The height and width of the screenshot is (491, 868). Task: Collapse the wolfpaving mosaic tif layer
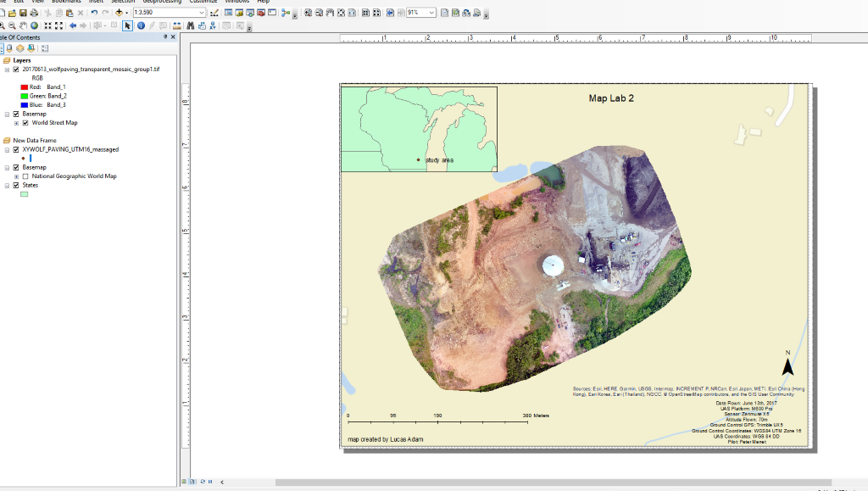(x=7, y=70)
